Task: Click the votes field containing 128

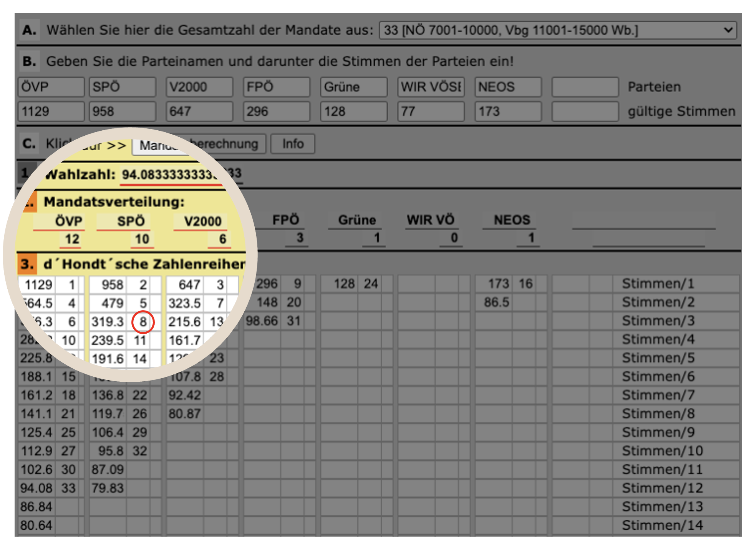Action: (x=353, y=111)
